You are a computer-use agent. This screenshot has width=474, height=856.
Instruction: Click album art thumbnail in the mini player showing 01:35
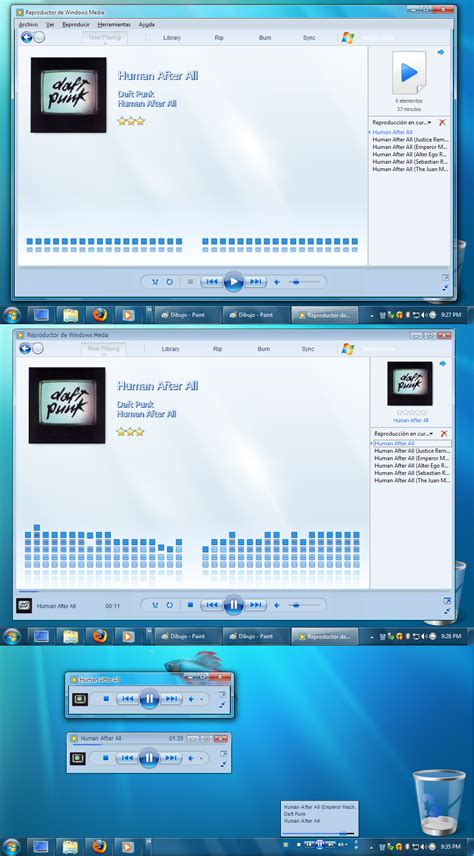pos(78,758)
